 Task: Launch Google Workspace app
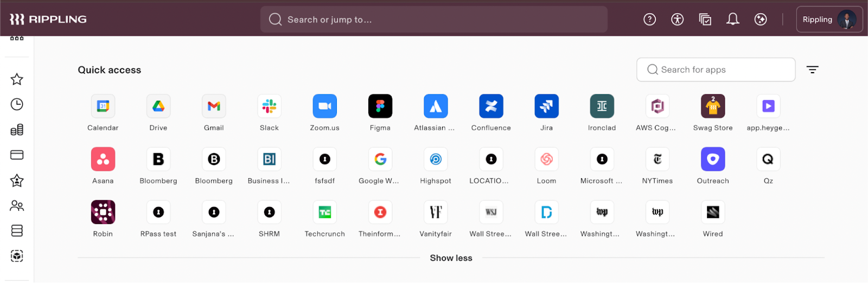click(380, 159)
